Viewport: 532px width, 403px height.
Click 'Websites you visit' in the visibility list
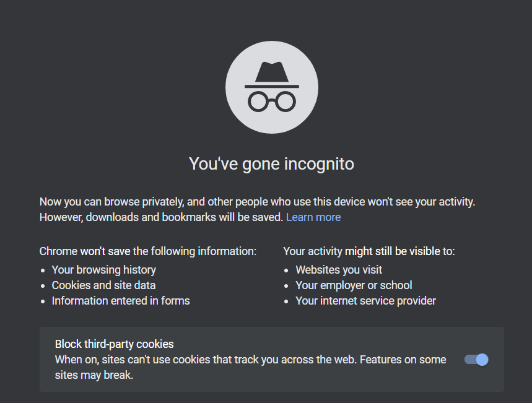338,270
